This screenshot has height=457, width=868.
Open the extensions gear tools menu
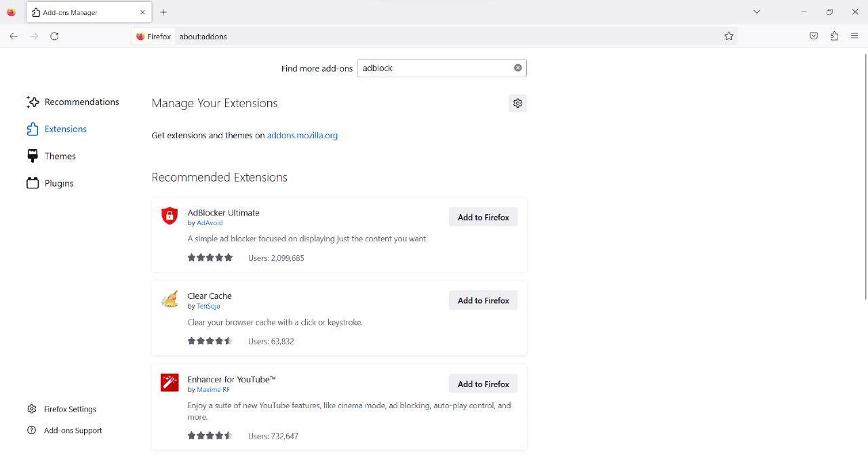coord(517,103)
